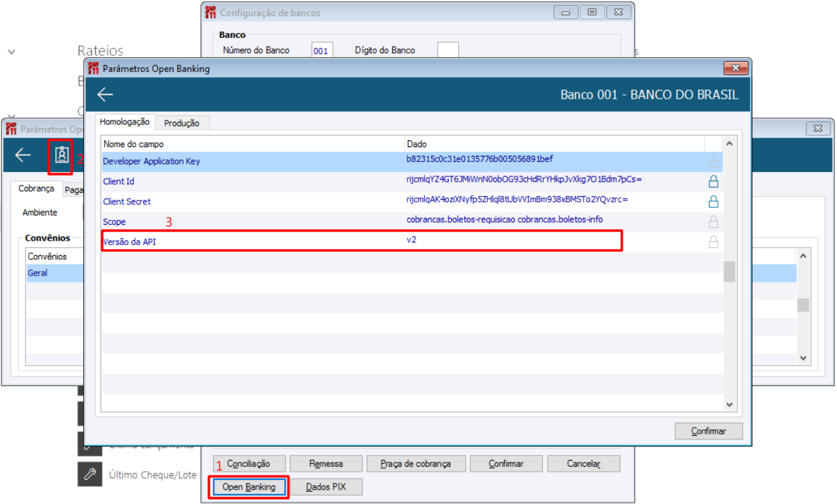
Task: Click the Nome do campo column header
Action: pyautogui.click(x=133, y=144)
